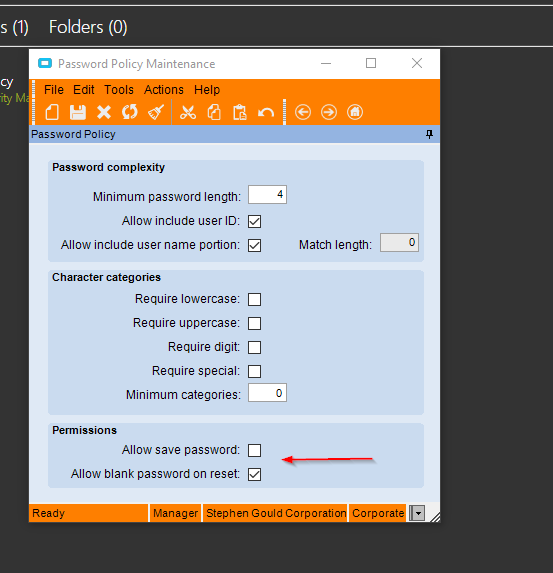Go back with left arrow icon
553x573 pixels.
pyautogui.click(x=303, y=112)
